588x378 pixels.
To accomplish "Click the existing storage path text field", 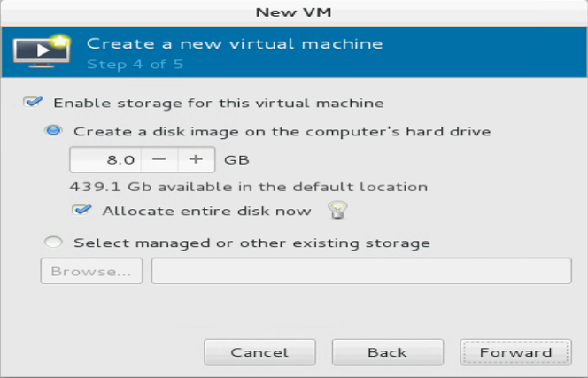I will point(361,271).
